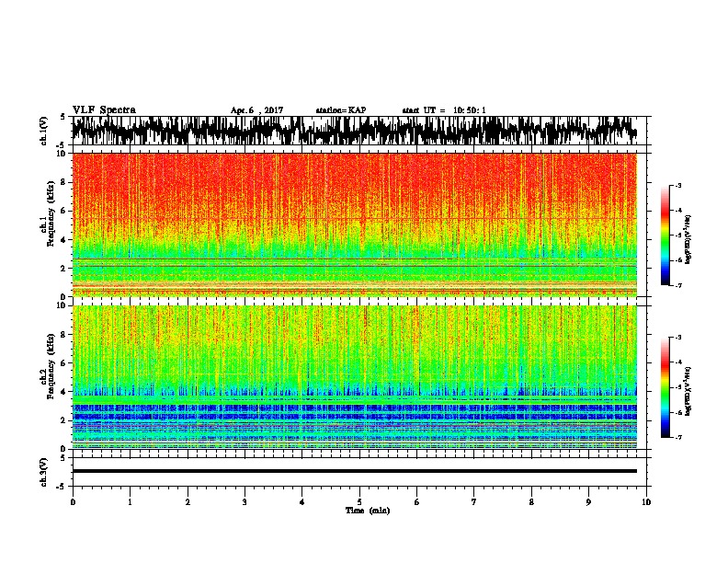Viewport: 728px width, 563px height.
Task: Click the "1" tick on the time axis
Action: click(130, 501)
